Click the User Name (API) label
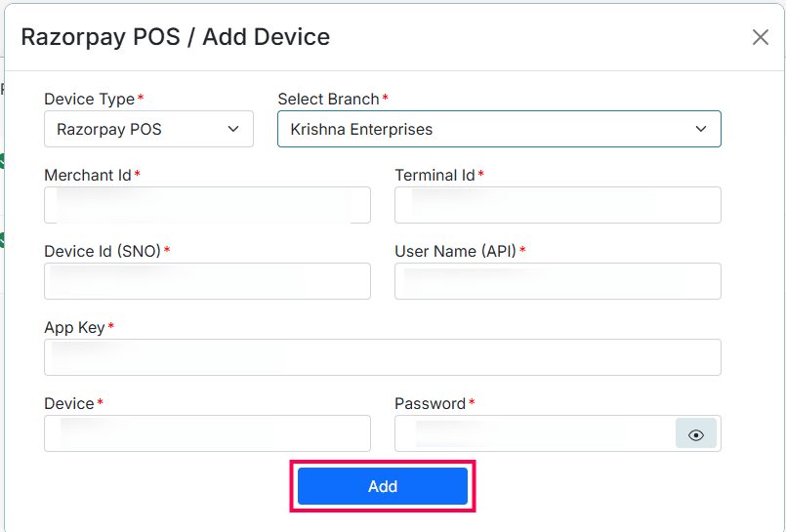The height and width of the screenshot is (532, 786). [456, 251]
